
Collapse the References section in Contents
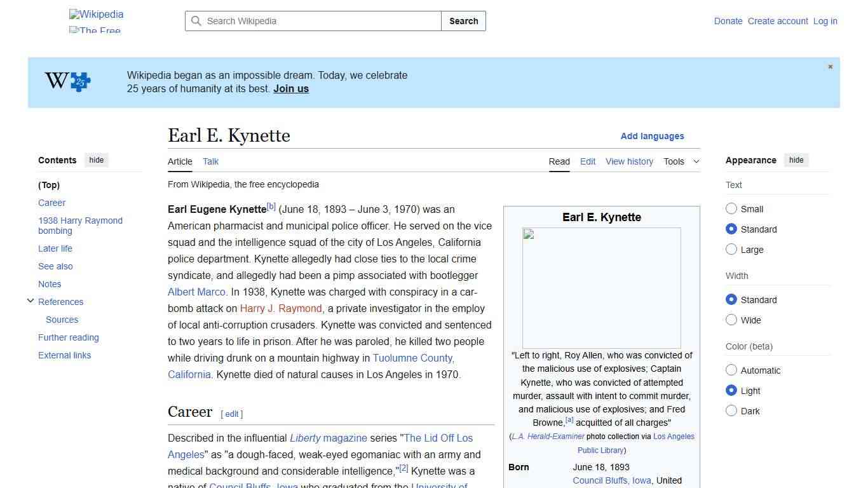coord(31,301)
